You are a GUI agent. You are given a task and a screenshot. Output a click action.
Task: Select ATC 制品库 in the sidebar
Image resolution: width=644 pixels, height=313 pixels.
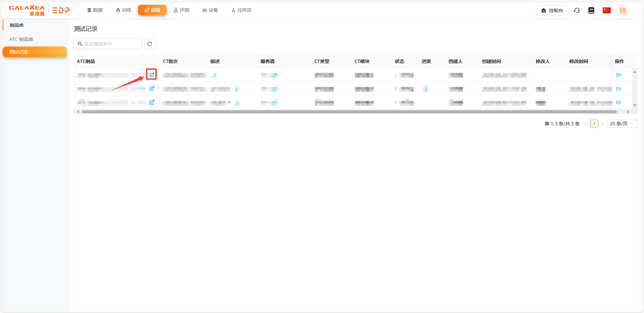pos(21,39)
